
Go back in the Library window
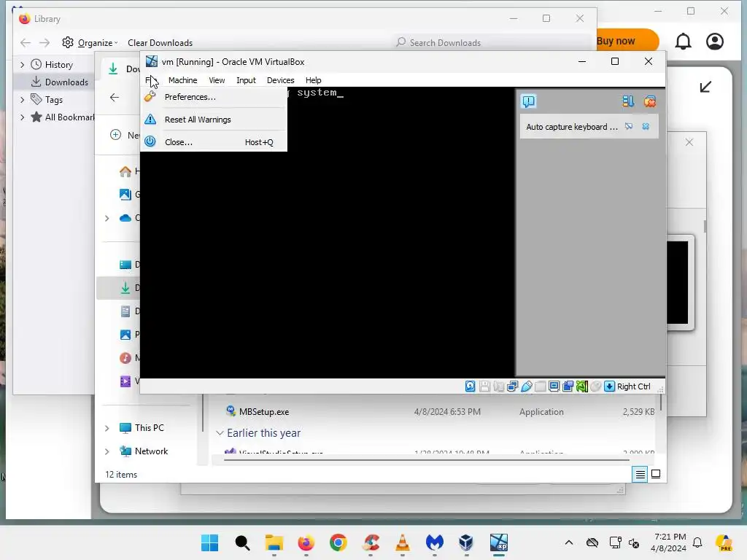tap(26, 43)
